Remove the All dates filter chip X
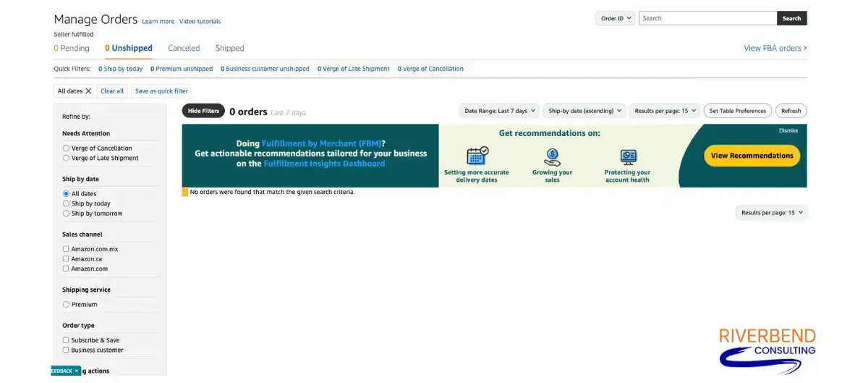 [x=88, y=91]
